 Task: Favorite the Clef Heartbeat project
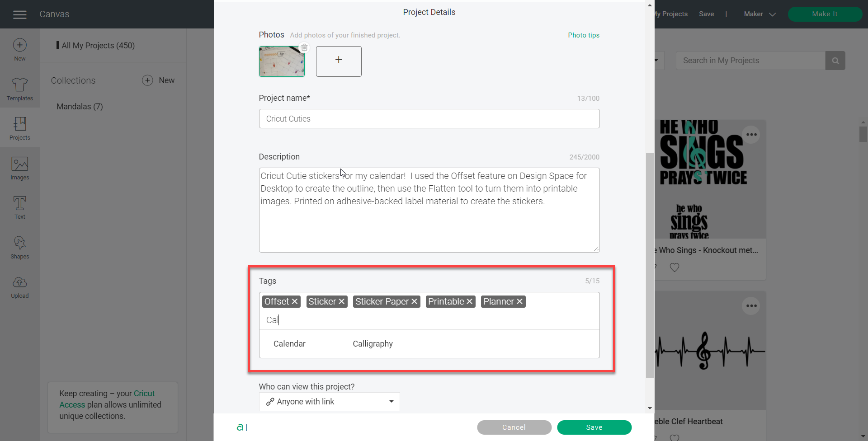tap(675, 437)
